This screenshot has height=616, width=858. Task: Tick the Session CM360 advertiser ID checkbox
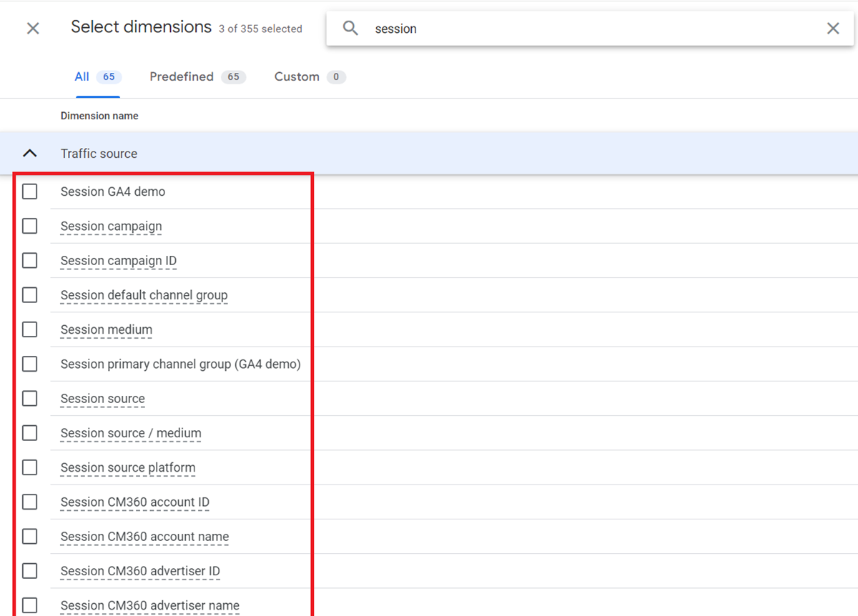coord(29,571)
